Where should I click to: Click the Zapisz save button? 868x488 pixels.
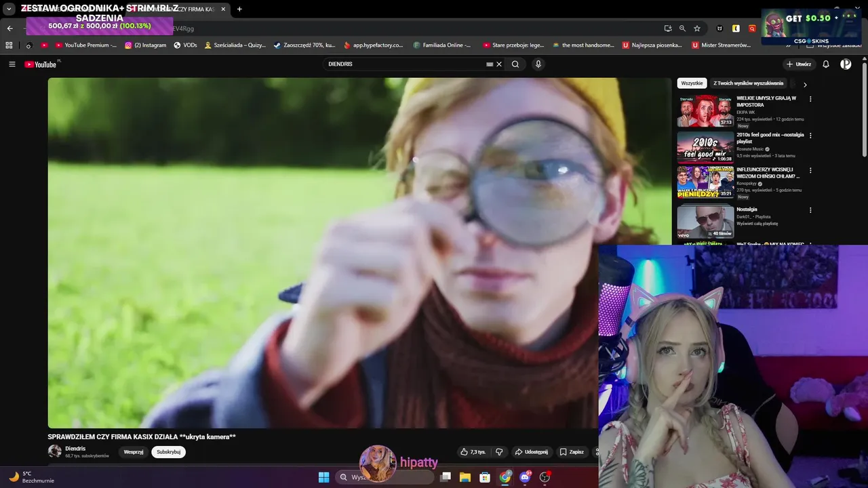point(572,452)
